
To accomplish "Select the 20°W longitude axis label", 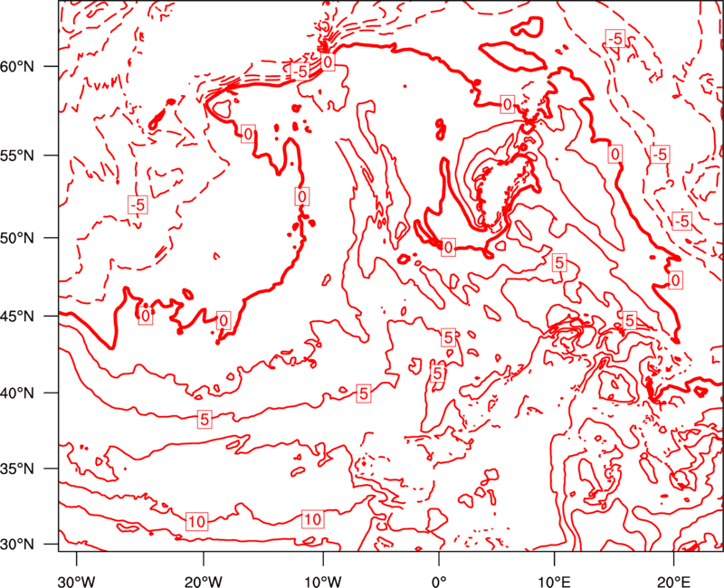I will click(x=204, y=581).
